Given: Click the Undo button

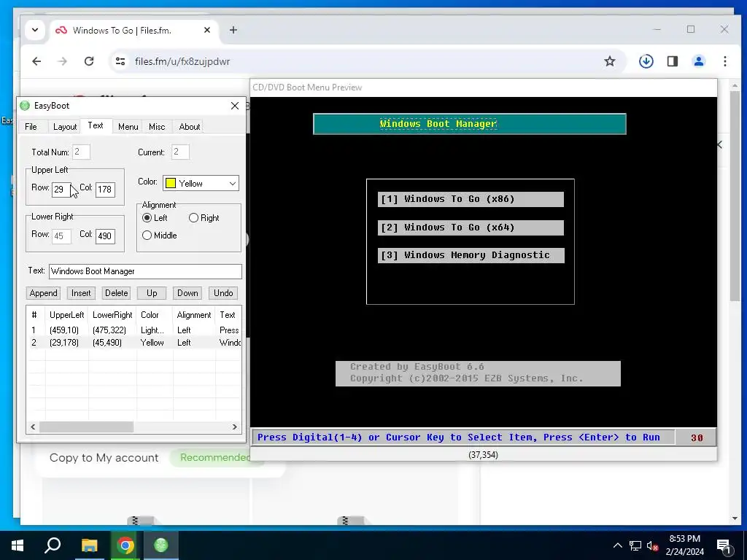Looking at the screenshot, I should (x=223, y=293).
